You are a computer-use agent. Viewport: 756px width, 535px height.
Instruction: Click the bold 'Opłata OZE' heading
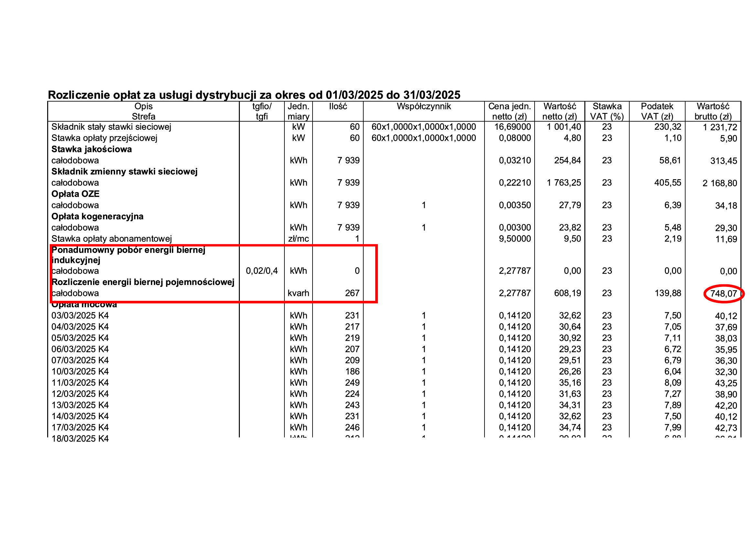75,194
